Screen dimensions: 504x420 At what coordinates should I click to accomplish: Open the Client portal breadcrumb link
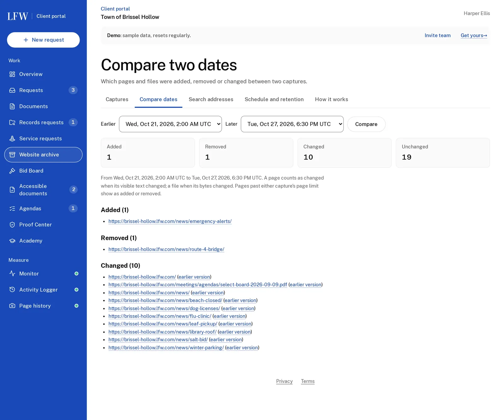tap(115, 9)
